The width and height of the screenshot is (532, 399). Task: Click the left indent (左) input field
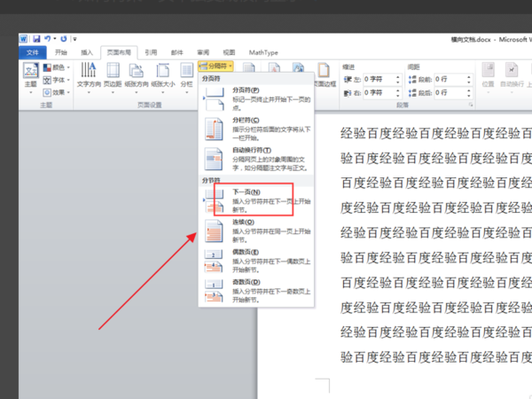[379, 80]
